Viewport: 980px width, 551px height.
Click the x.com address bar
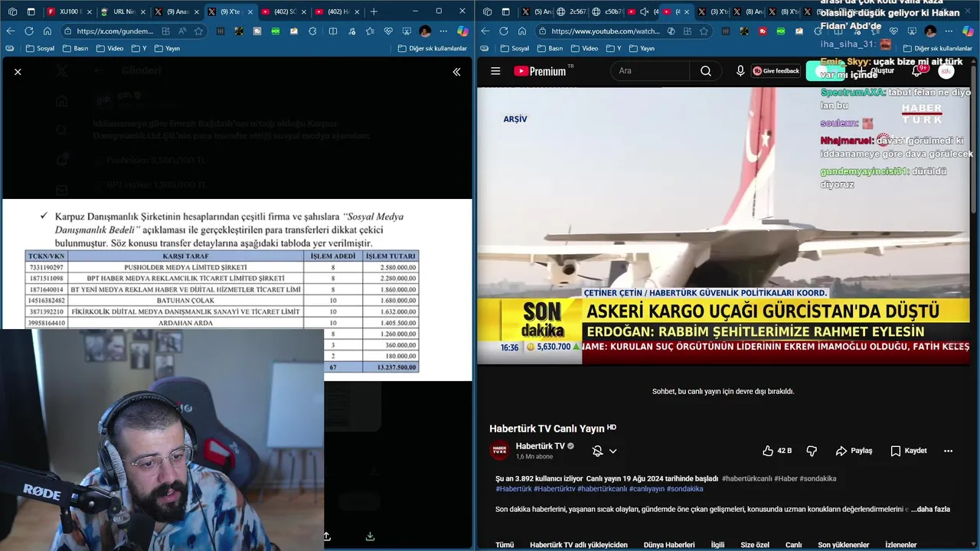click(115, 31)
